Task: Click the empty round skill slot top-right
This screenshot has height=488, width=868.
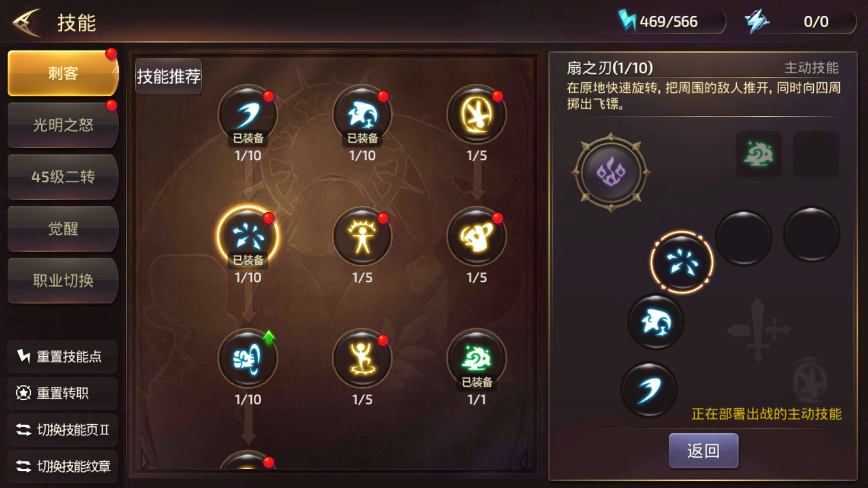Action: [812, 234]
